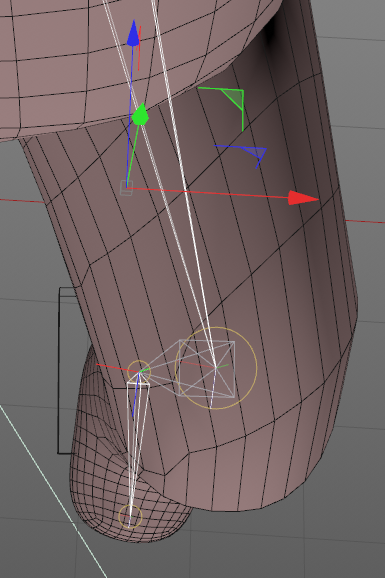Click the blue Z-axis arrowhead at top
The width and height of the screenshot is (385, 578).
point(133,33)
